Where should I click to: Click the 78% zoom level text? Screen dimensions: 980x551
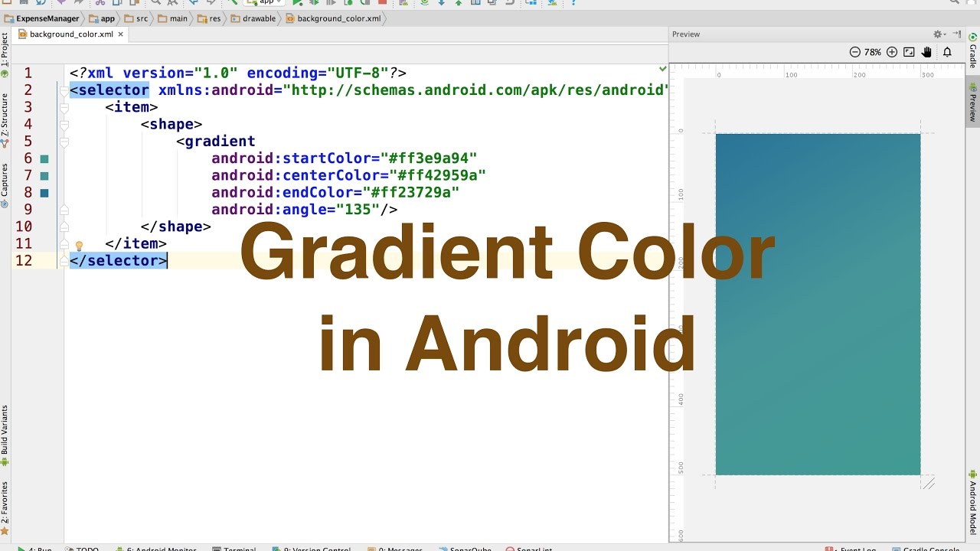click(x=873, y=52)
